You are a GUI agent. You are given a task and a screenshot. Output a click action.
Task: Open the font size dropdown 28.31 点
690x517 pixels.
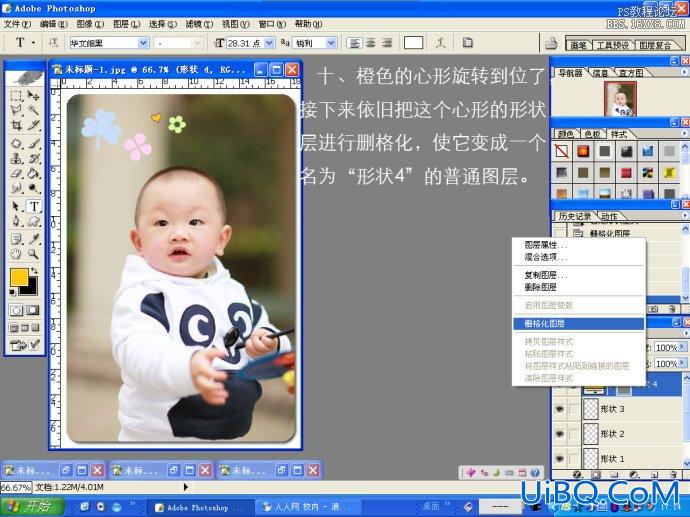[x=270, y=43]
